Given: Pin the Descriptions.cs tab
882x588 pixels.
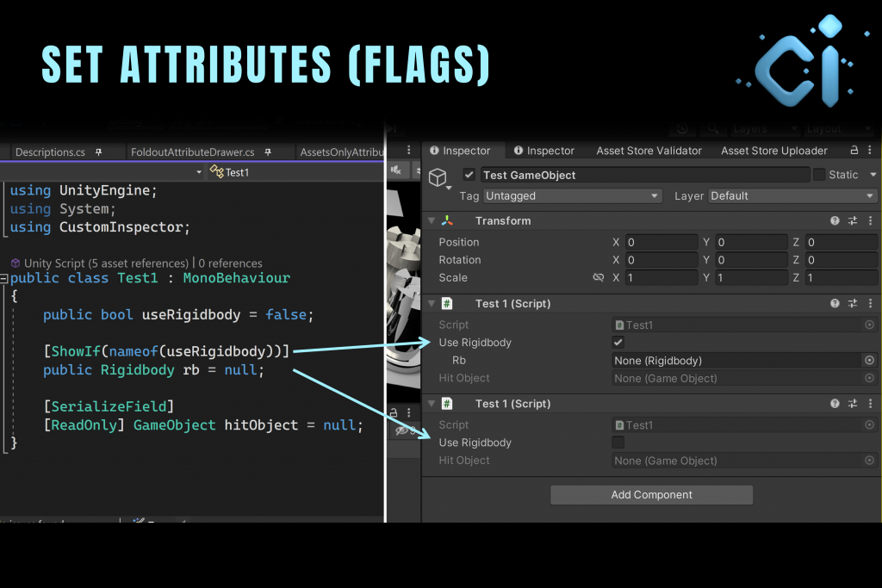Looking at the screenshot, I should pos(98,152).
